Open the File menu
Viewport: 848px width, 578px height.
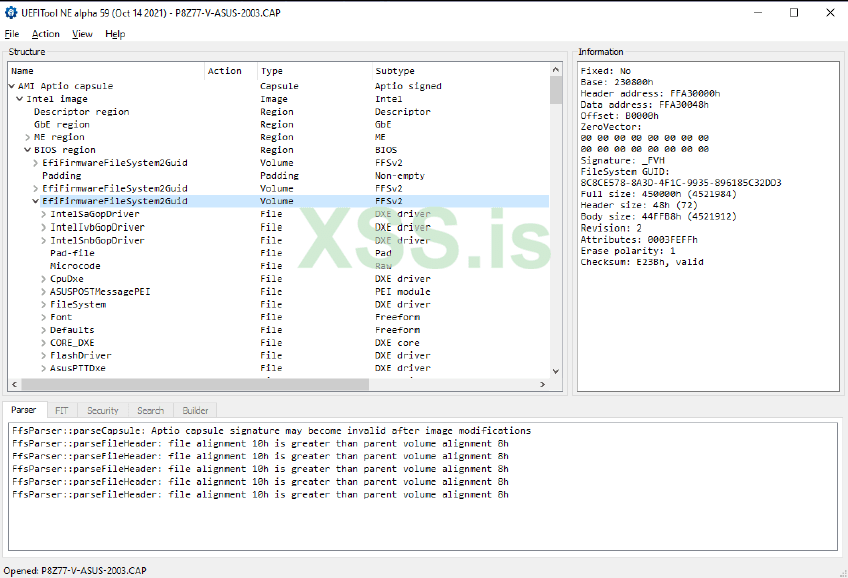click(12, 34)
